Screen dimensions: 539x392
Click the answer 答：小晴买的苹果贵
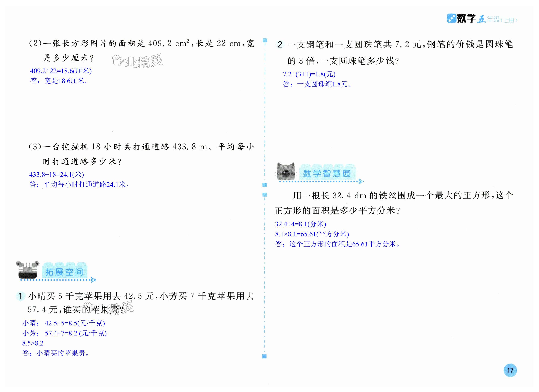pyautogui.click(x=56, y=353)
